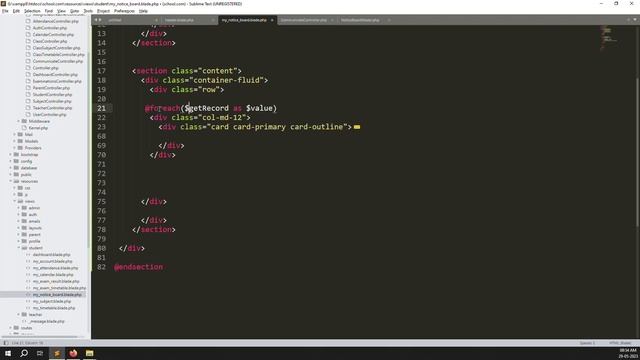This screenshot has height=360, width=640.
Task: Open SubjectController.php in sidebar
Action: pos(52,101)
